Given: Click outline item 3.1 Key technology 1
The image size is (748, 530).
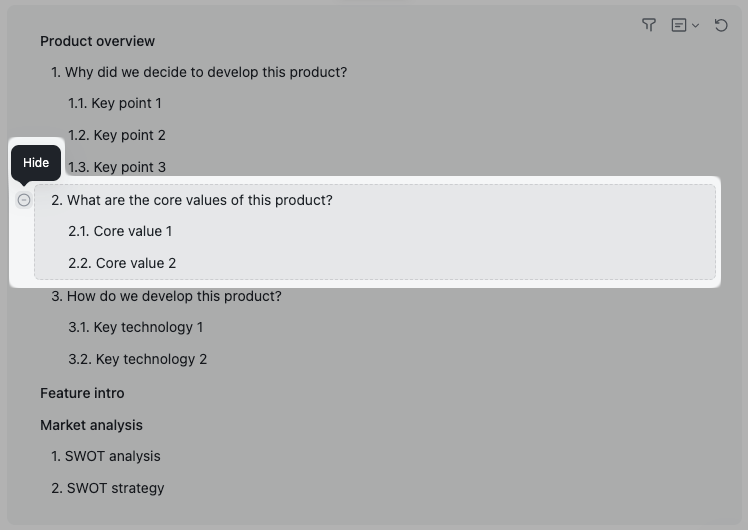Looking at the screenshot, I should tap(136, 327).
